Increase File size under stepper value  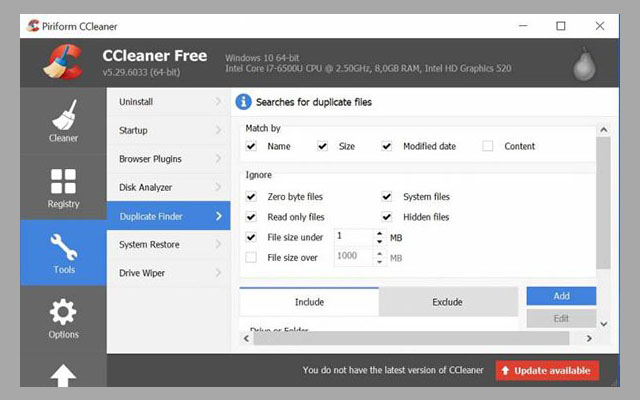(x=379, y=233)
